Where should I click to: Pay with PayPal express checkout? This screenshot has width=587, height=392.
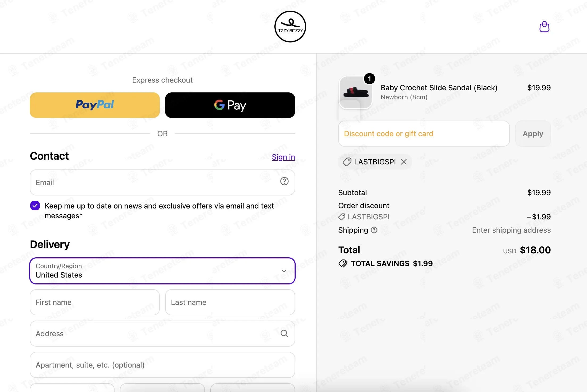[x=95, y=105]
